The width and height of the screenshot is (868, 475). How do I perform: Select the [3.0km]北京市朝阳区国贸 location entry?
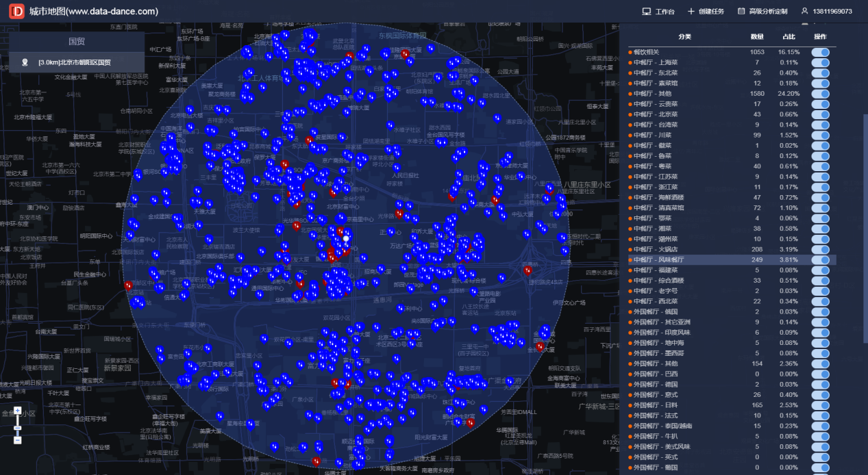coord(77,62)
